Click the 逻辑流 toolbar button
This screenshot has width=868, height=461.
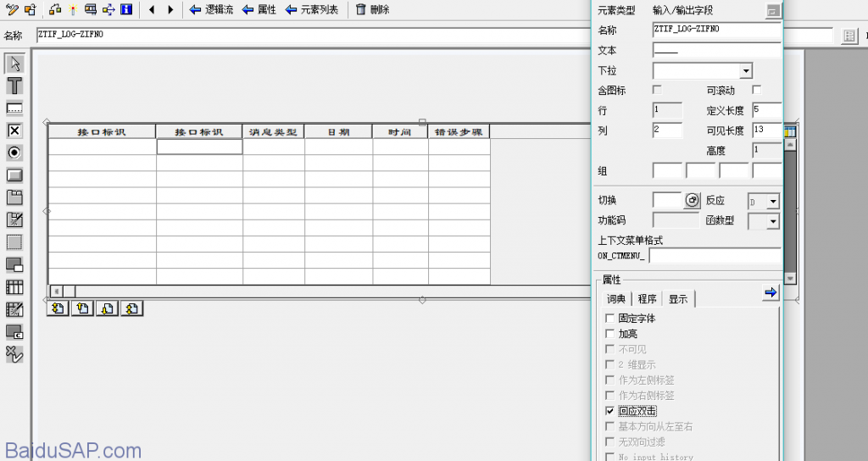[x=211, y=9]
